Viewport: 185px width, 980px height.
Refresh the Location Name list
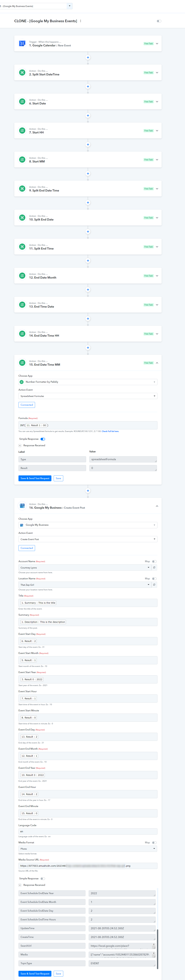[x=154, y=585]
